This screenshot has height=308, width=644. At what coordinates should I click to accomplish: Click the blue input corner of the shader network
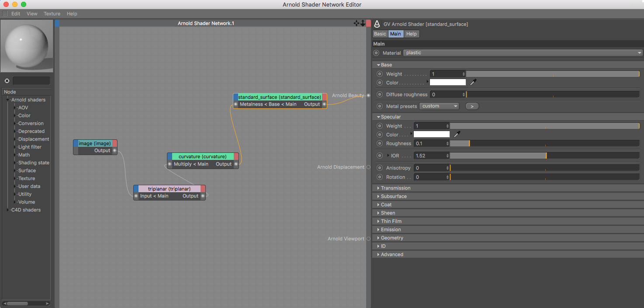(57, 23)
